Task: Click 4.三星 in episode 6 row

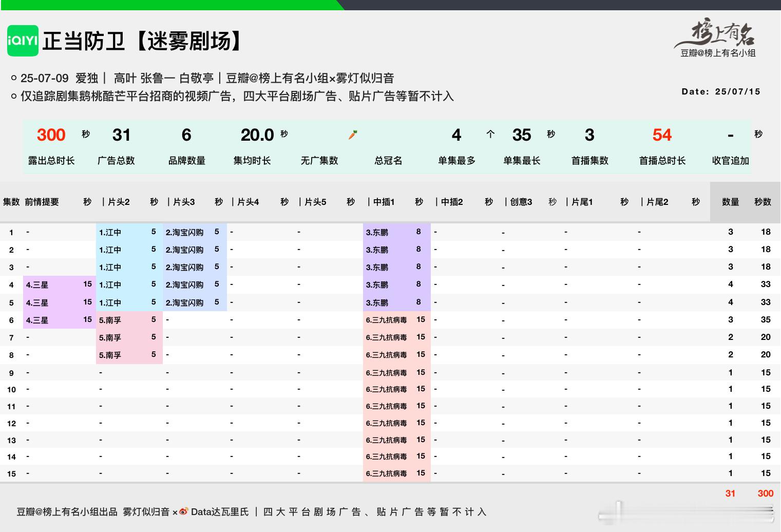Action: 37,320
